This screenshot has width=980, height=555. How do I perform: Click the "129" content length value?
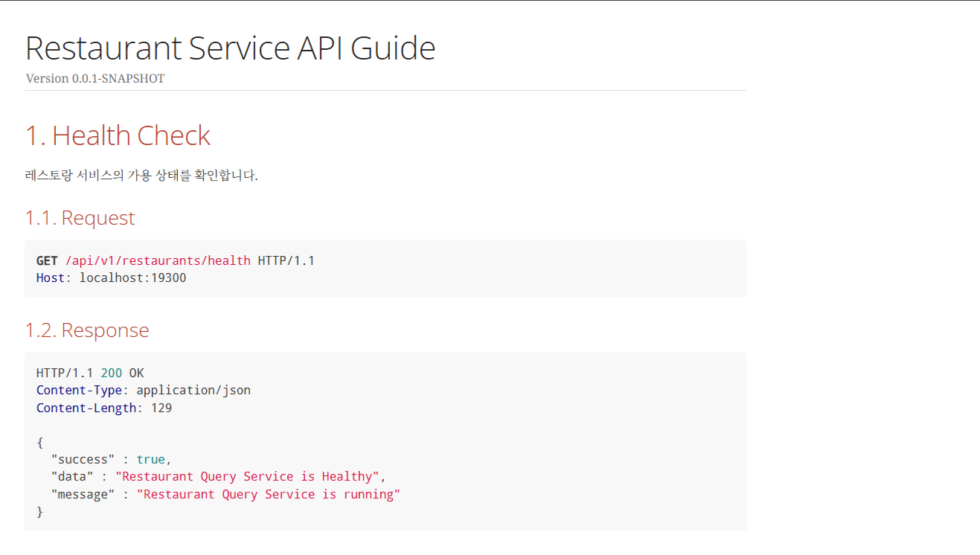(x=161, y=408)
